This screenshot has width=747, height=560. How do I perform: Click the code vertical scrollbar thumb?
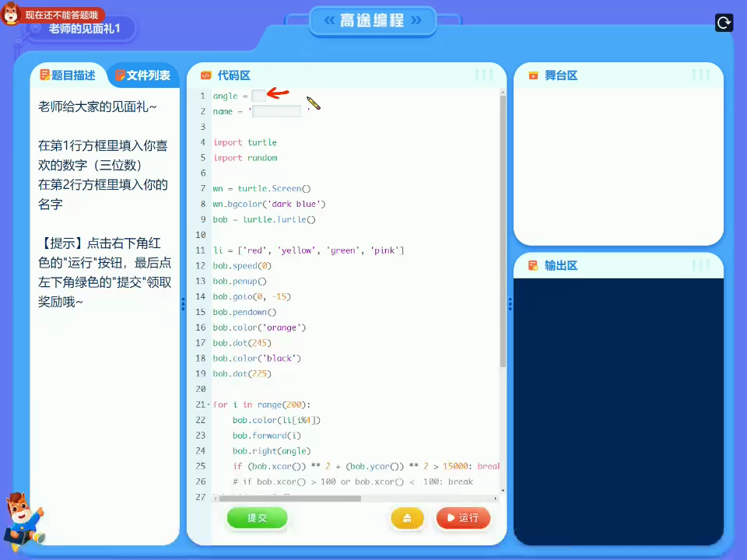(x=503, y=231)
